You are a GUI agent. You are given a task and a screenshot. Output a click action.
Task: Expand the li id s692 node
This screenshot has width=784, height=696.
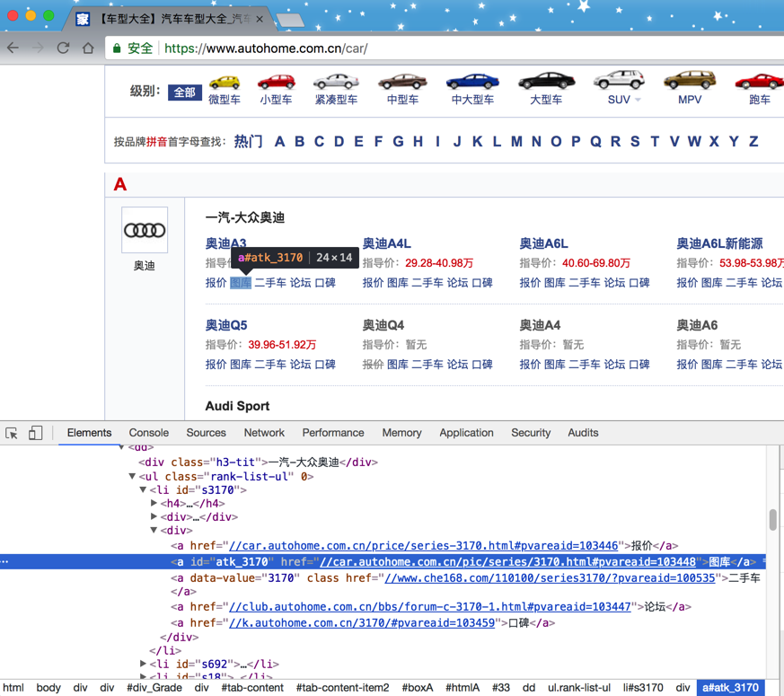[x=143, y=664]
